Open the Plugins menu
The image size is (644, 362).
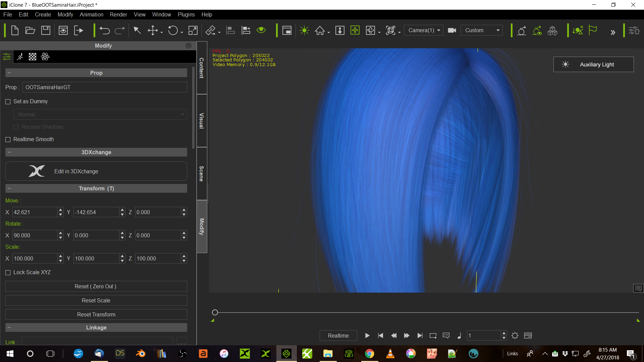pyautogui.click(x=186, y=15)
